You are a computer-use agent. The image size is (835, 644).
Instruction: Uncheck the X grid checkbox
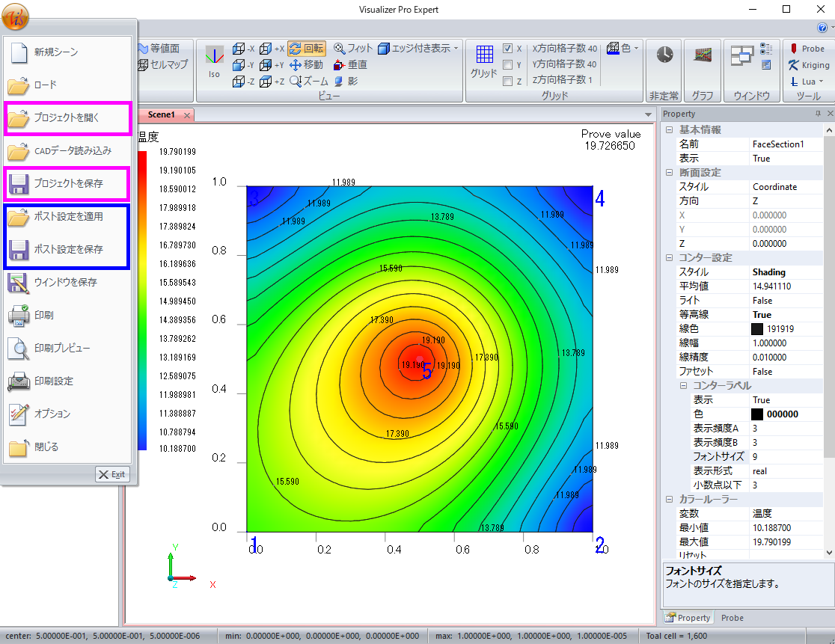click(x=507, y=49)
